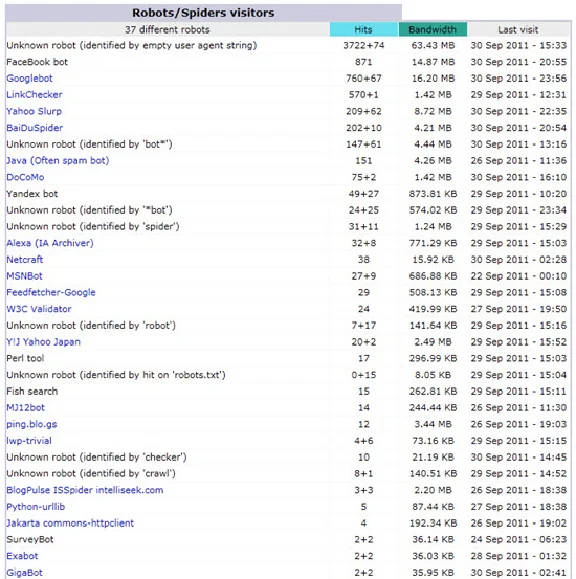Open BlogPulse ISSpider intelliseek.com link
This screenshot has width=576, height=579.
85,490
